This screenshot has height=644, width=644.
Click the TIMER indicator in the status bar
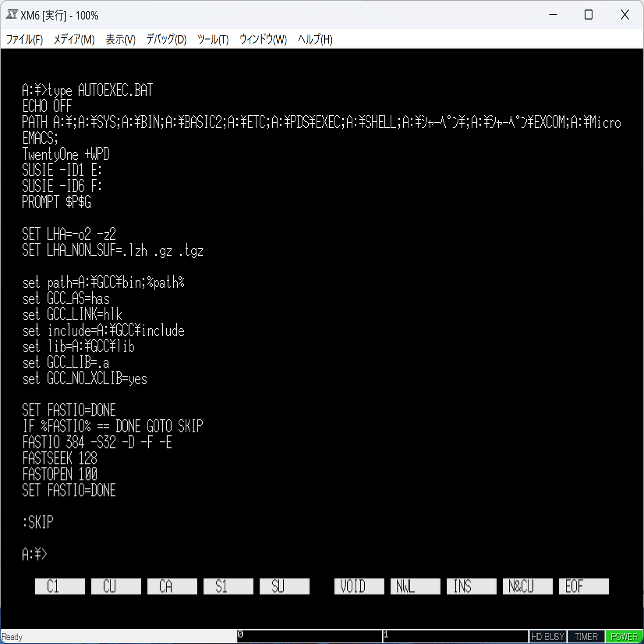[585, 636]
